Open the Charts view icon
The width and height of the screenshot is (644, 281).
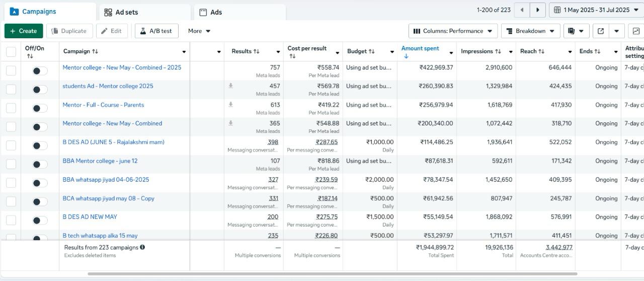pos(636,31)
